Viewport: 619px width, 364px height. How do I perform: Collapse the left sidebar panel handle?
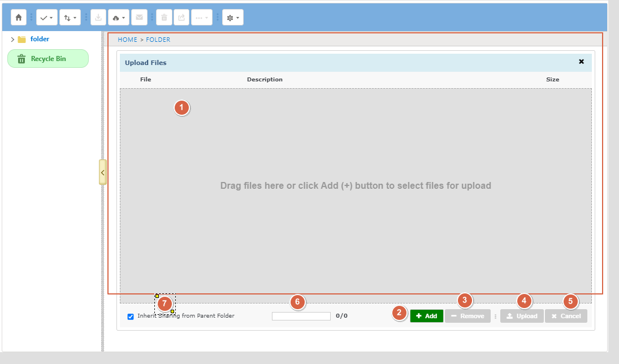(x=102, y=172)
